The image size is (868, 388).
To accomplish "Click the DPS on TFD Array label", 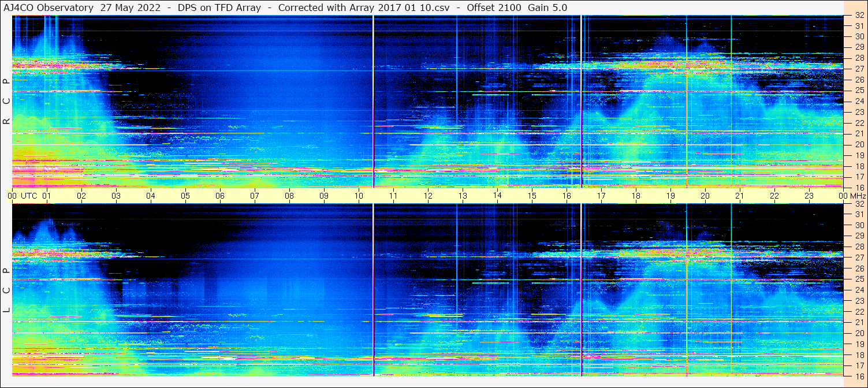I will [x=219, y=8].
